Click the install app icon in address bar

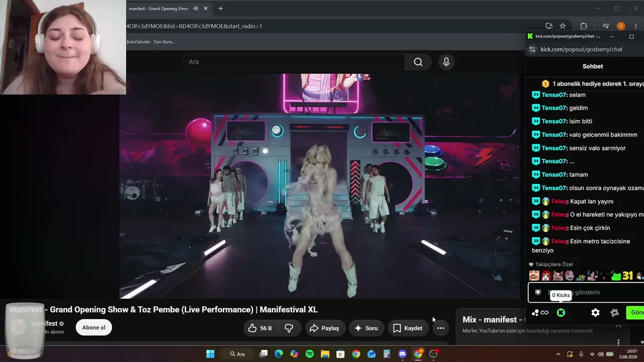pyautogui.click(x=549, y=26)
